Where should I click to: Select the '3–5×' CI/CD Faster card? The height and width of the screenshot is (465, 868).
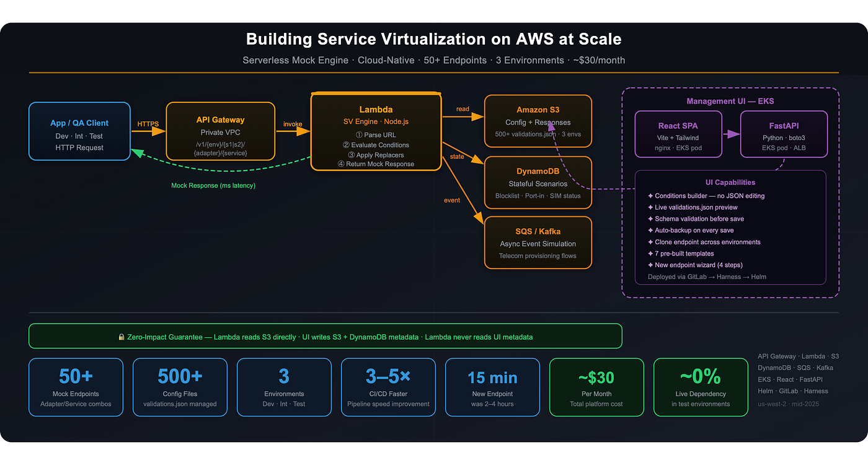pos(388,387)
